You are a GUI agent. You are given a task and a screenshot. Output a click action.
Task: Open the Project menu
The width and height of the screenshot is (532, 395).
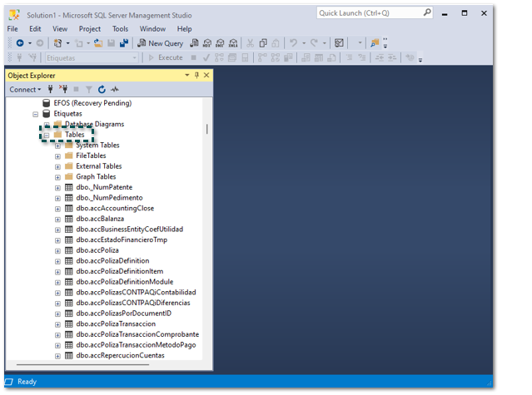tap(89, 29)
